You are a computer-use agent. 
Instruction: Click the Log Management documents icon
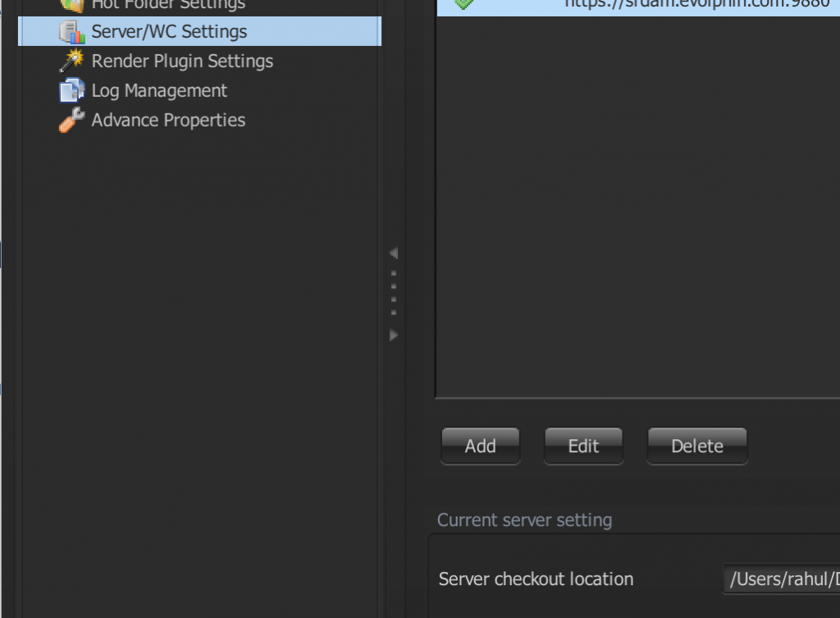tap(72, 90)
